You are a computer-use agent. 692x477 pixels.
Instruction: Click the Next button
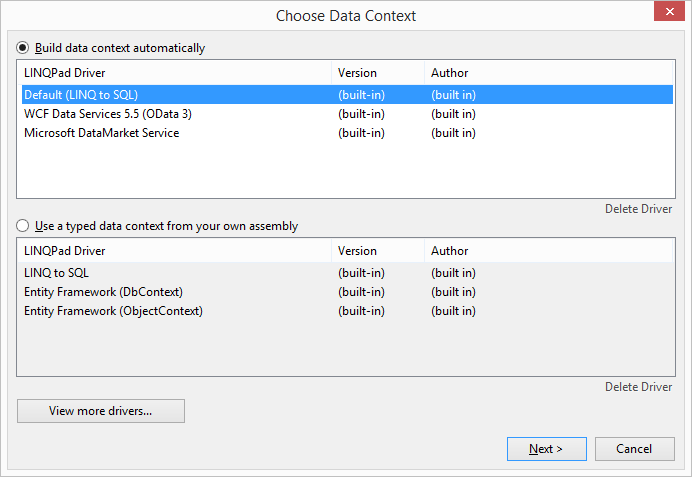pos(547,449)
